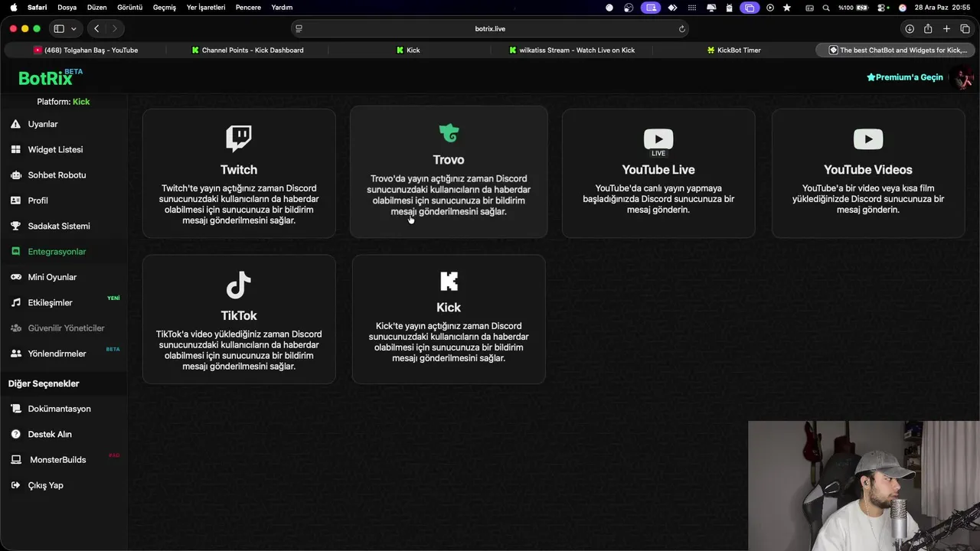Show Safari tab overview icon
Image resolution: width=980 pixels, height=551 pixels.
(965, 28)
